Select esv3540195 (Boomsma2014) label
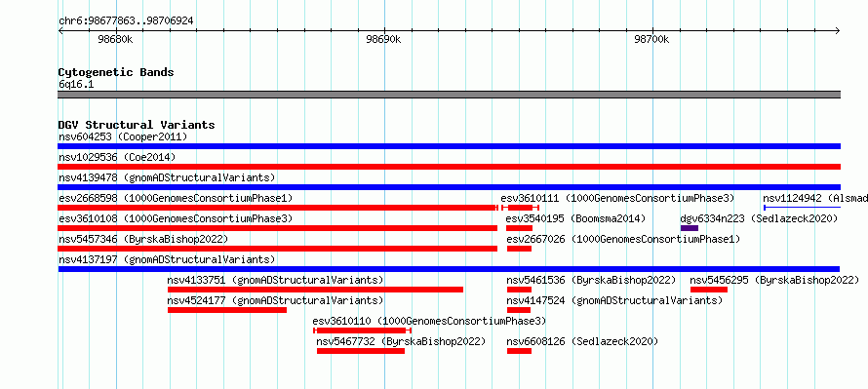868x389 pixels. (x=575, y=218)
